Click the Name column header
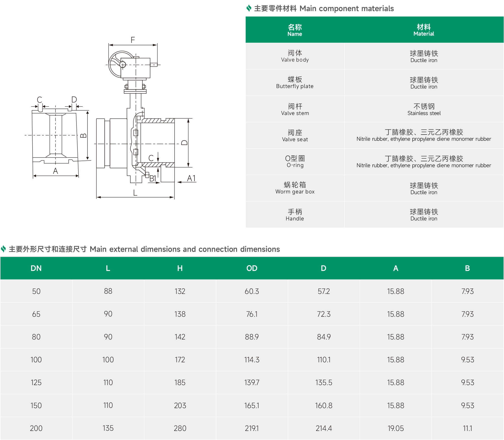Screen dimensions: 504x440 pos(295,30)
